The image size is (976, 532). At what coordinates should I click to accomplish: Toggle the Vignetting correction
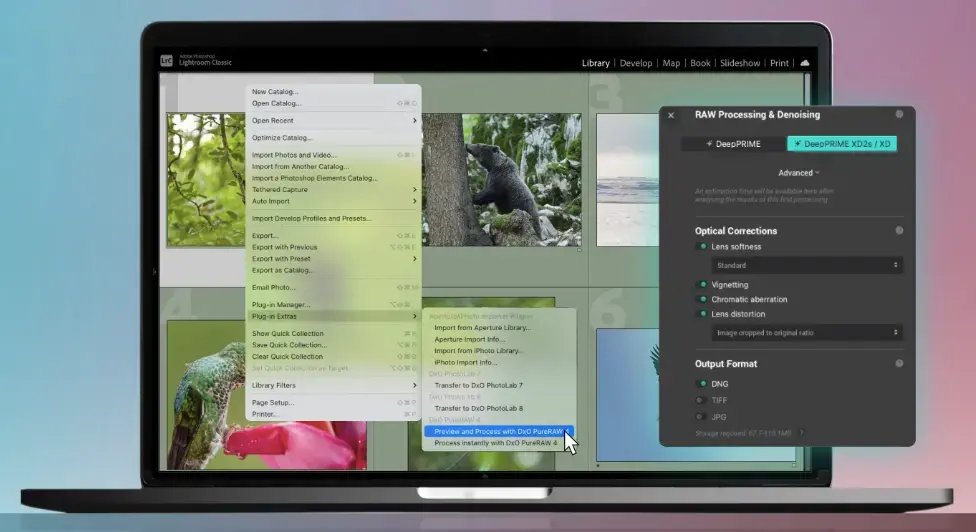tap(702, 284)
